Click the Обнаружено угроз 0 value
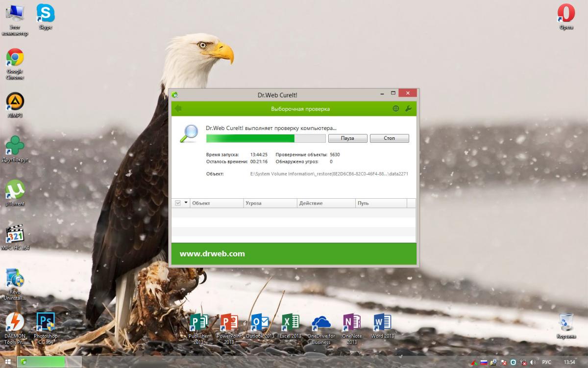The image size is (588, 368). pos(331,161)
